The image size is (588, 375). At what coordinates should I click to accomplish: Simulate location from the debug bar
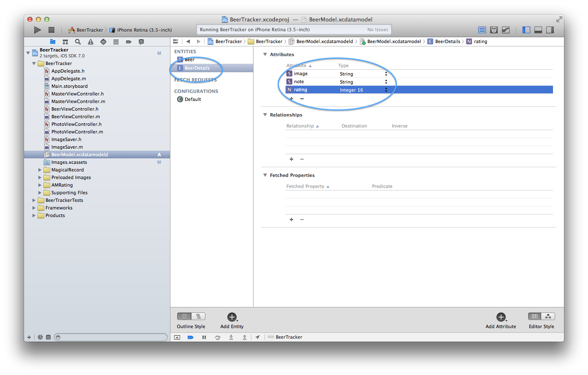[257, 337]
